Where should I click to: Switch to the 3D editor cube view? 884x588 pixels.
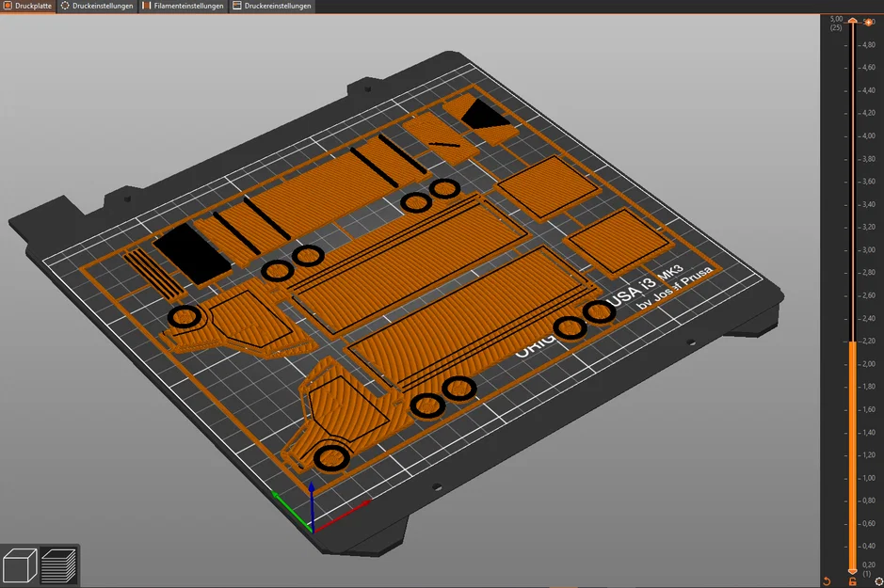click(x=20, y=565)
